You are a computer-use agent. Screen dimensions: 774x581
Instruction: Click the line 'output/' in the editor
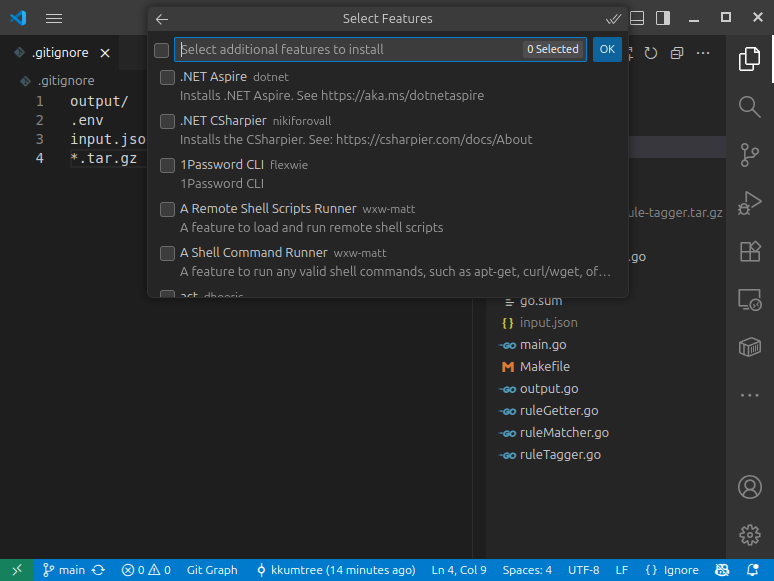pos(99,101)
